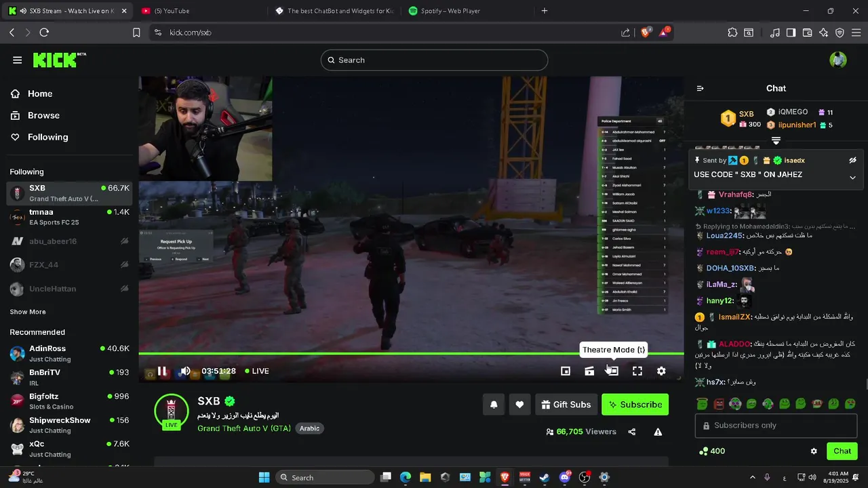Expand pinned message chevron
Screen dimensions: 868x488
pos(853,178)
